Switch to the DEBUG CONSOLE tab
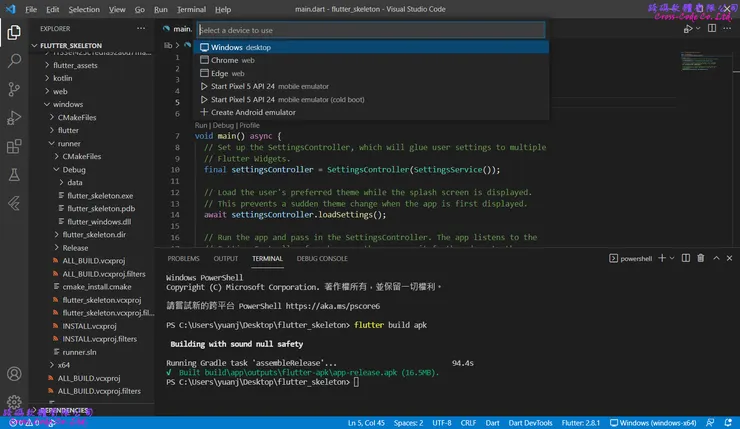 [322, 258]
